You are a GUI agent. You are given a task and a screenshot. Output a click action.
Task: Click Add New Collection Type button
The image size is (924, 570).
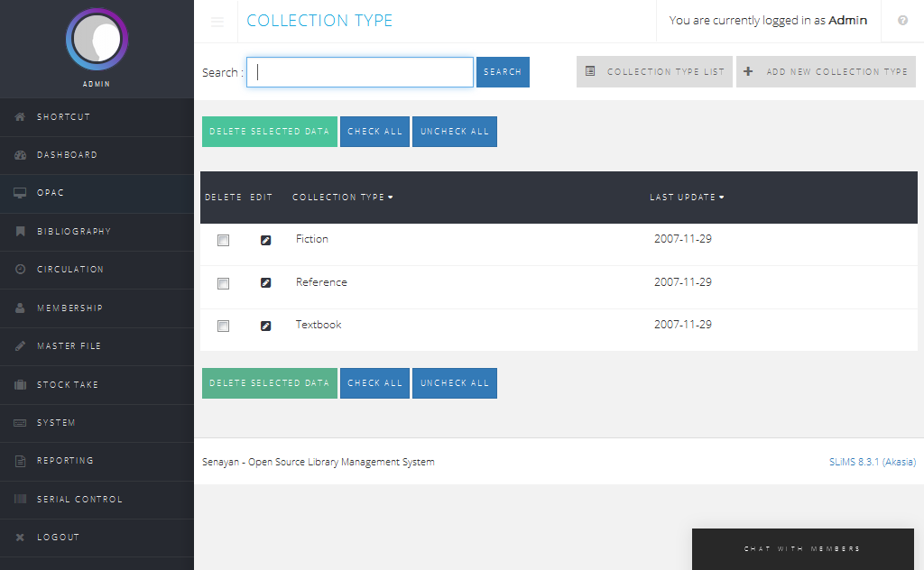(826, 72)
